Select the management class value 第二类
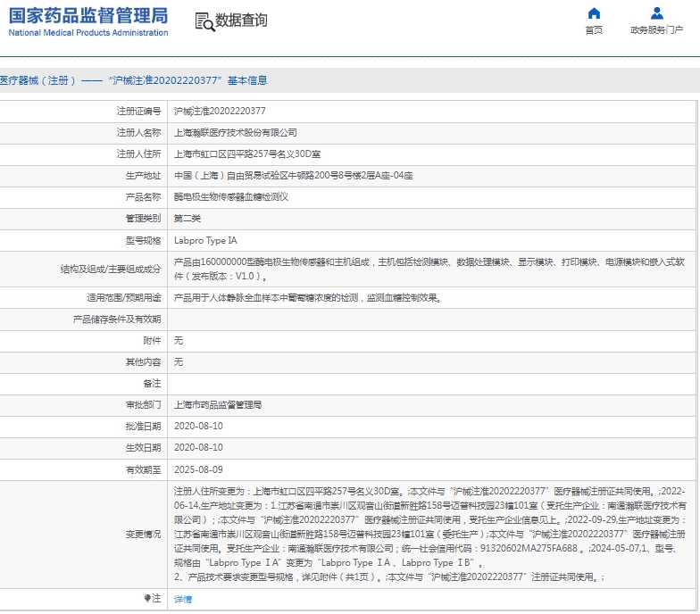Viewport: 700px width, 614px height. 187,218
